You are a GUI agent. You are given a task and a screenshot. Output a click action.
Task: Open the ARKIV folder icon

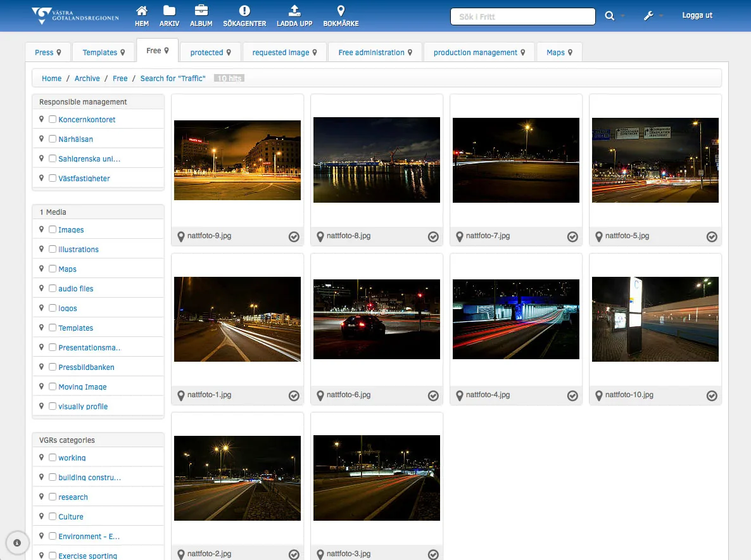[x=169, y=11]
